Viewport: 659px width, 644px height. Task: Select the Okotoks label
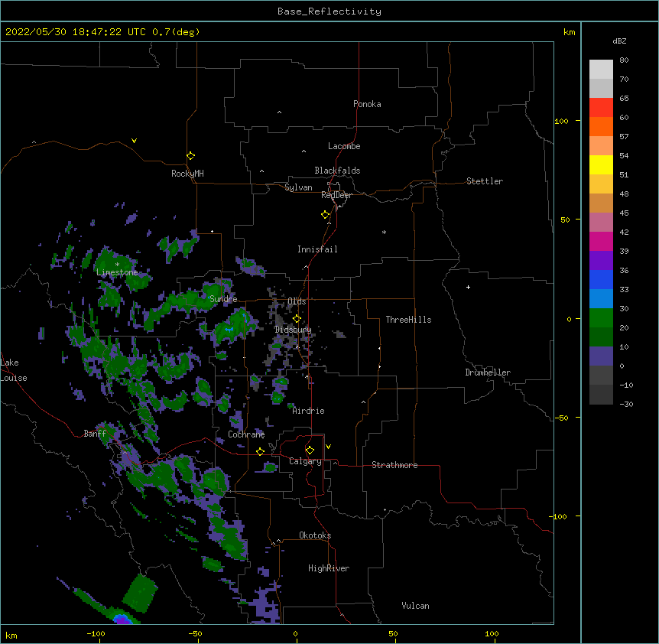[x=315, y=535]
